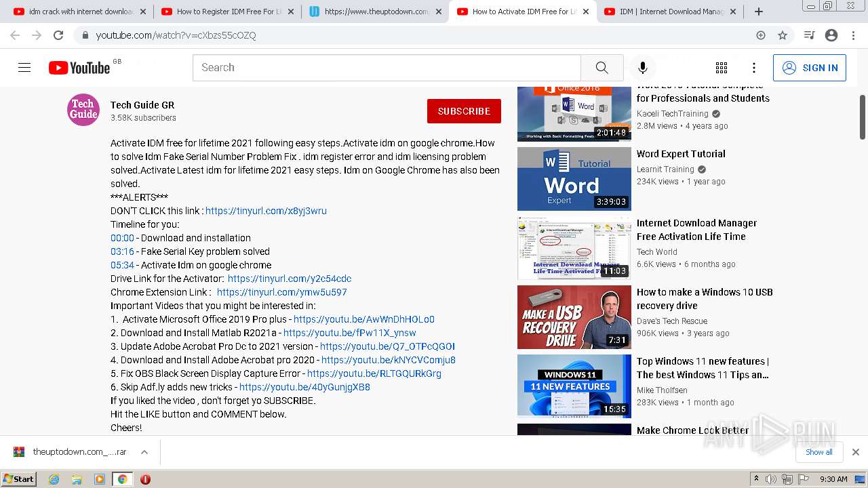This screenshot has height=488, width=868.
Task: Launch Internet Explorer from taskbar
Action: coord(54,479)
